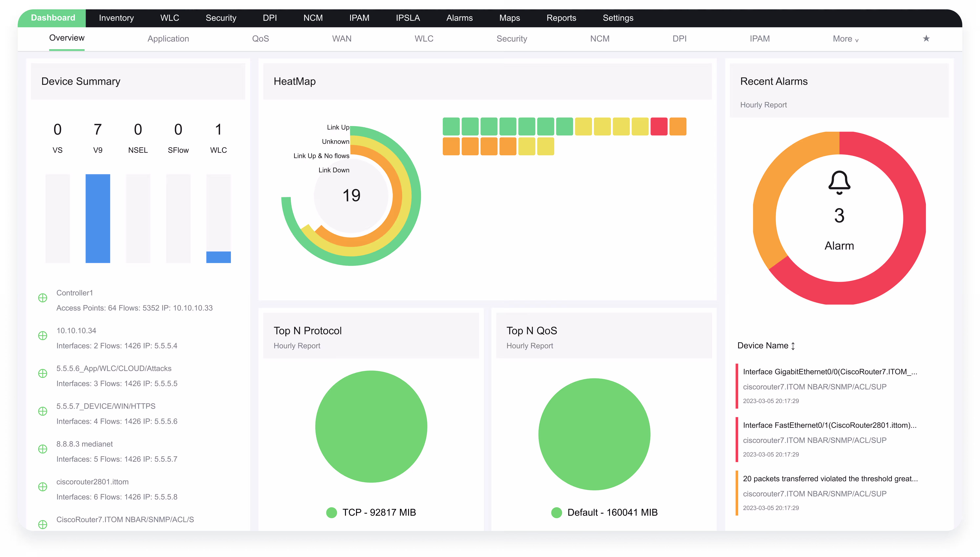Click the V9 blue bar
Viewport: 980px width, 557px height.
pyautogui.click(x=98, y=218)
